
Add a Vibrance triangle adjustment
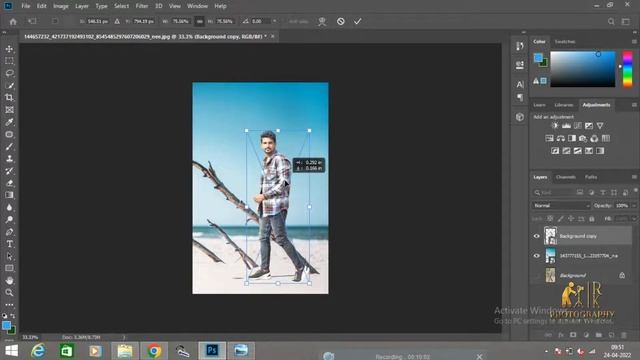(600, 126)
